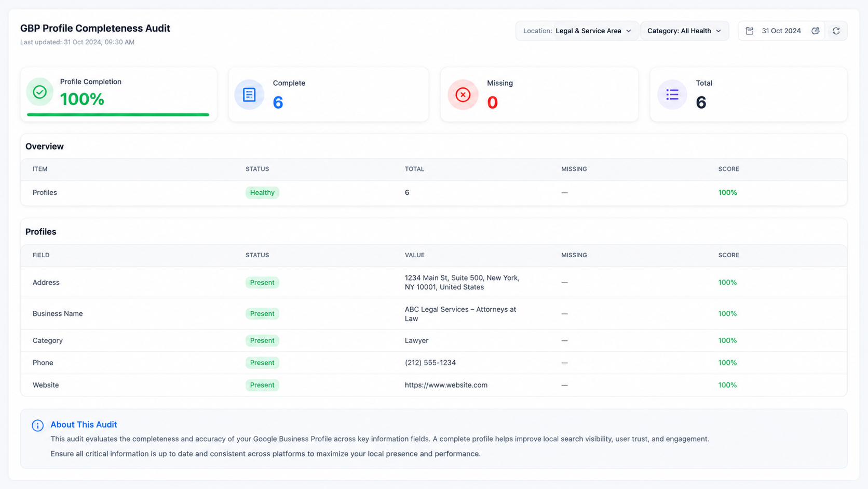Click the Present badge in Address row

click(262, 283)
